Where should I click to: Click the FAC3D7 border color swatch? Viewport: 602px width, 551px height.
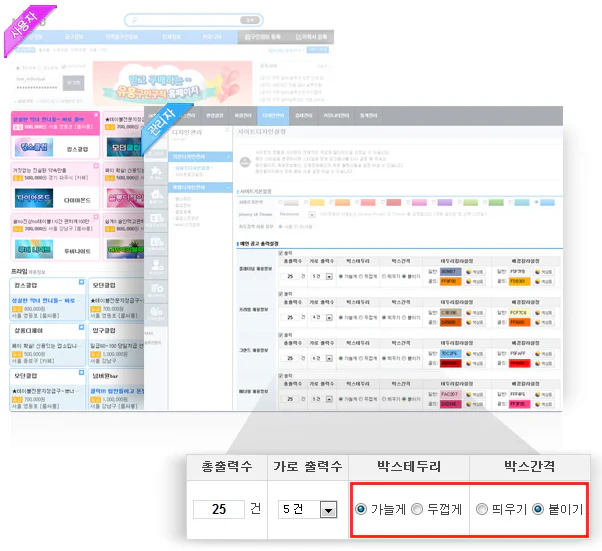pos(450,394)
